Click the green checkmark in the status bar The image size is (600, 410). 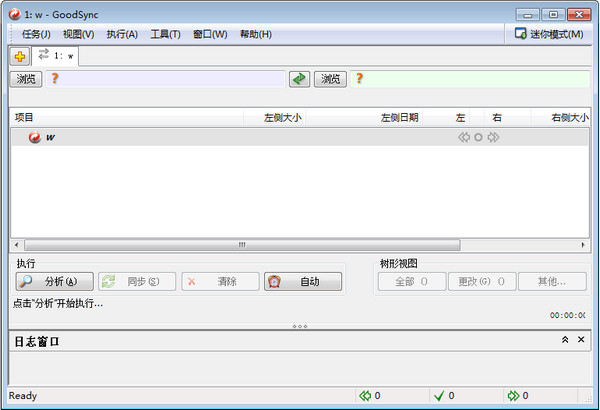coord(439,395)
